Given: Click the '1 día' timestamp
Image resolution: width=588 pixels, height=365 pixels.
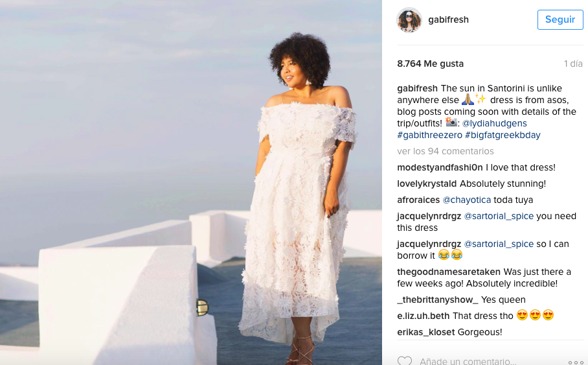Looking at the screenshot, I should (573, 64).
